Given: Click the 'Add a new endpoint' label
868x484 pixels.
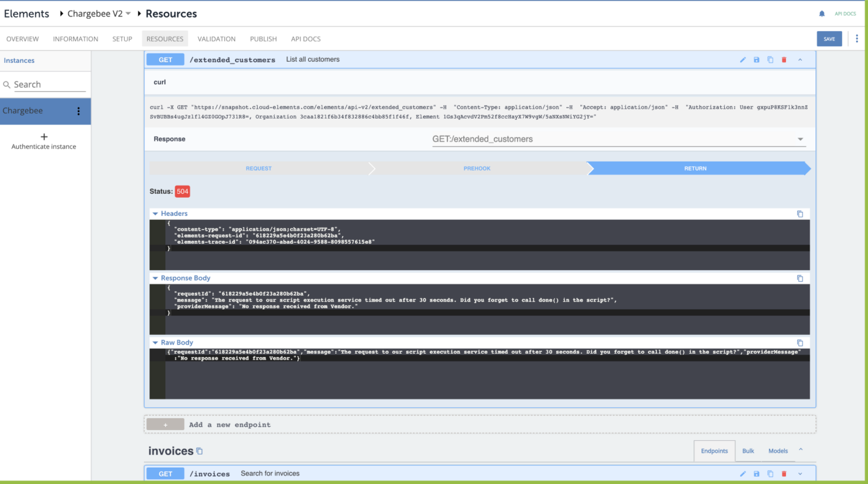Looking at the screenshot, I should [x=230, y=424].
